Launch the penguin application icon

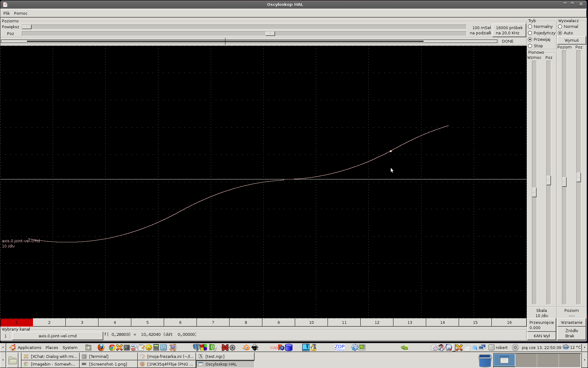point(313,347)
